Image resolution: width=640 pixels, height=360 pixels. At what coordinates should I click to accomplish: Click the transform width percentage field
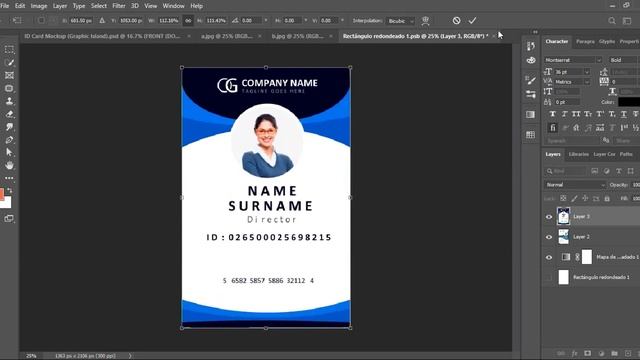168,20
